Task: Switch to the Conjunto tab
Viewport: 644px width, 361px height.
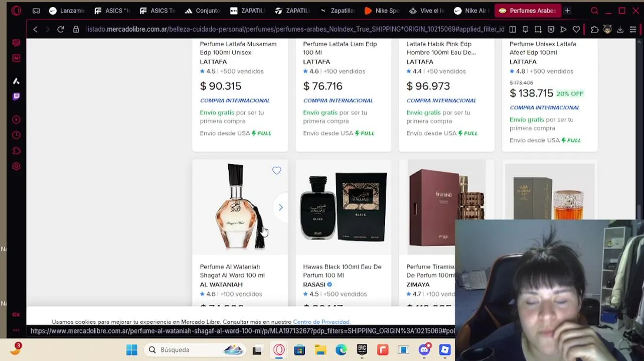Action: coord(203,11)
